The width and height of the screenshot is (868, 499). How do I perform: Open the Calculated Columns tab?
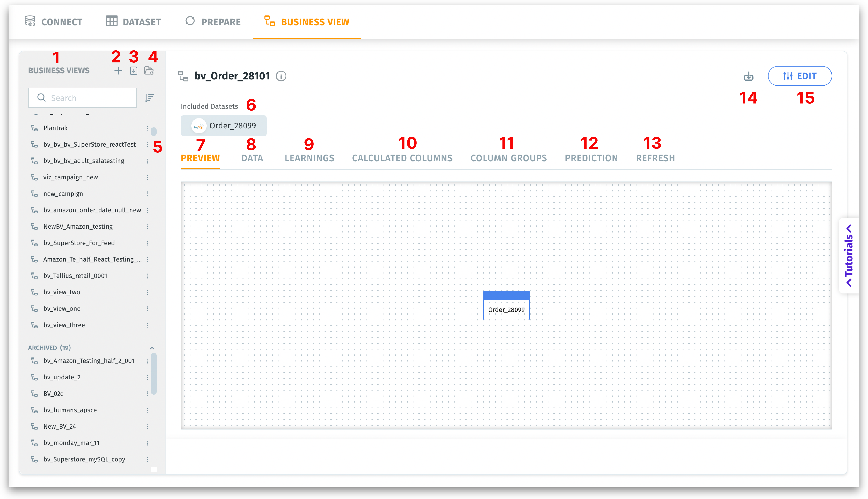(x=402, y=158)
